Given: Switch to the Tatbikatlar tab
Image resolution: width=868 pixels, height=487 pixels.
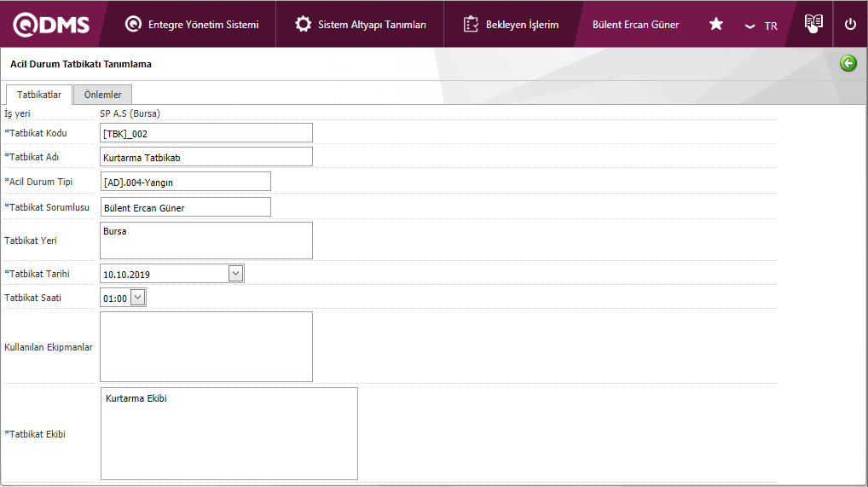Looking at the screenshot, I should click(x=38, y=95).
